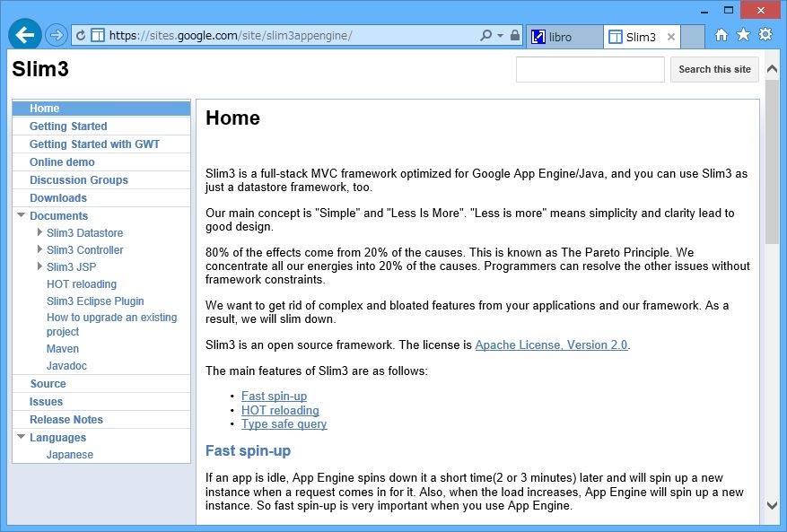The height and width of the screenshot is (532, 787).
Task: Click the vertical scrollbar down arrow
Action: (772, 505)
